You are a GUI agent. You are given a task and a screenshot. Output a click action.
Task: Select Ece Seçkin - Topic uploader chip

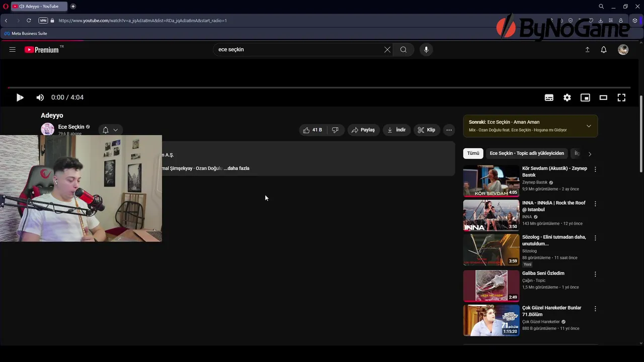527,153
